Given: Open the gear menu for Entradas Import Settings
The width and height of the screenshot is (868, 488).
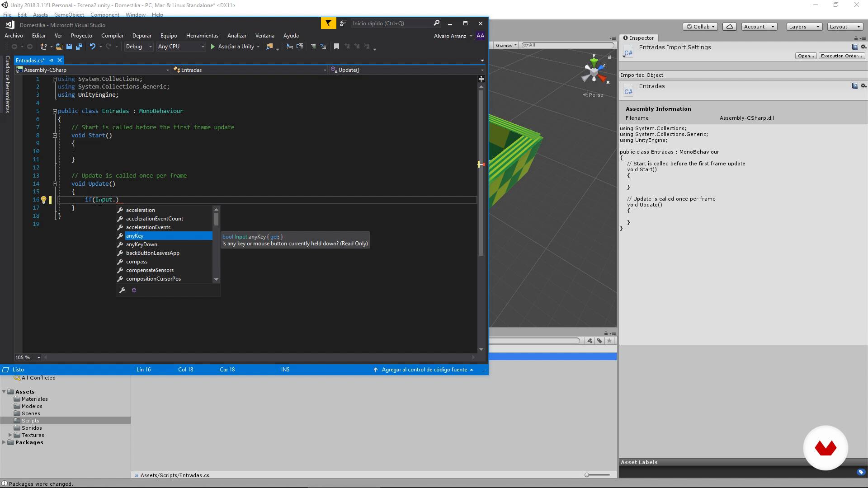Looking at the screenshot, I should [863, 47].
